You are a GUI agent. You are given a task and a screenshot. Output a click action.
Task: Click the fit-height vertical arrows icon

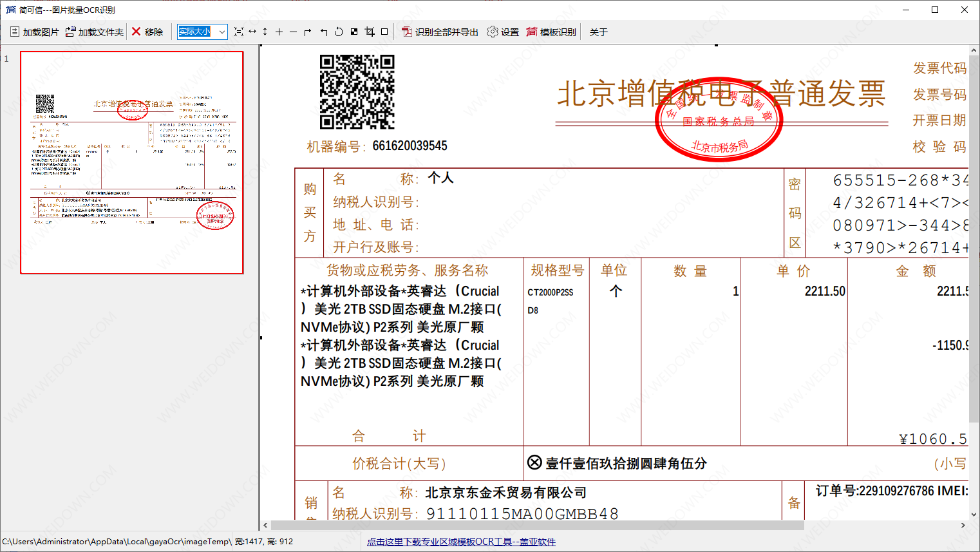click(x=265, y=32)
